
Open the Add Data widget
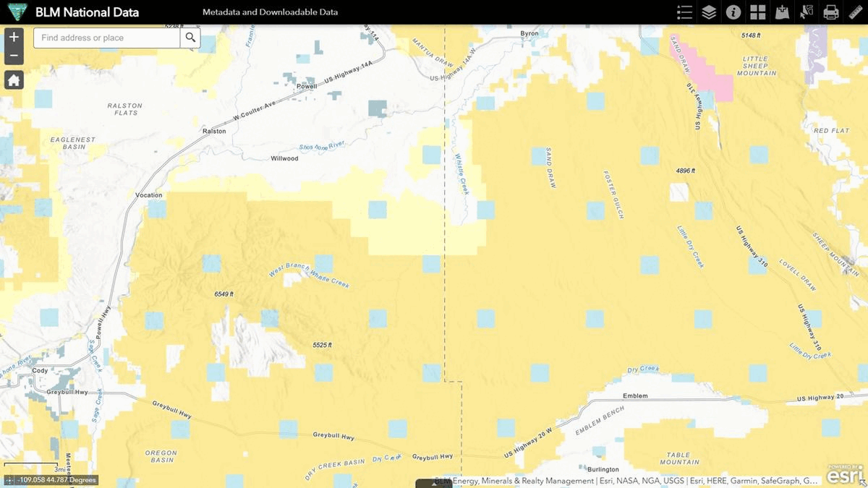[782, 12]
